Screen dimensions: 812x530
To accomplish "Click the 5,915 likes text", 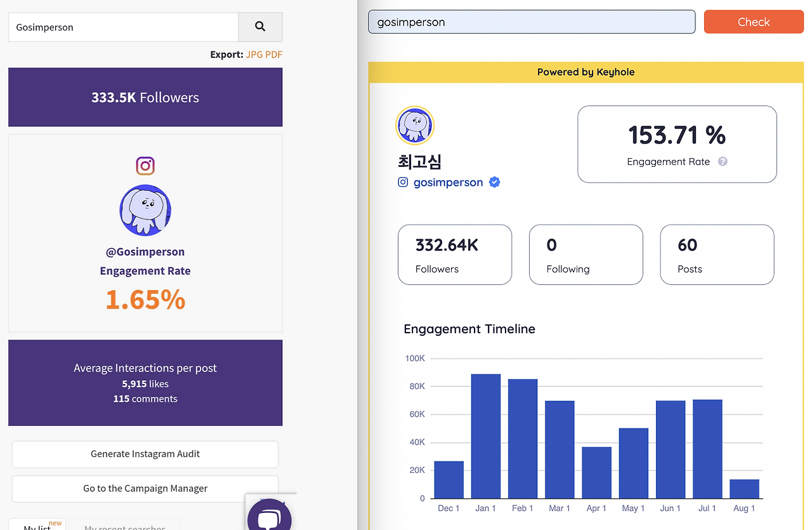I will [145, 384].
